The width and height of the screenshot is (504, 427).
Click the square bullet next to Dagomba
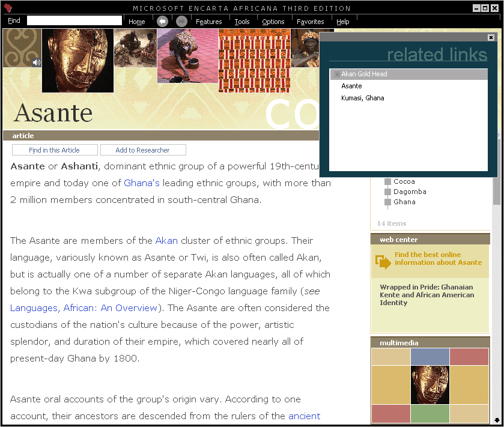coord(387,192)
